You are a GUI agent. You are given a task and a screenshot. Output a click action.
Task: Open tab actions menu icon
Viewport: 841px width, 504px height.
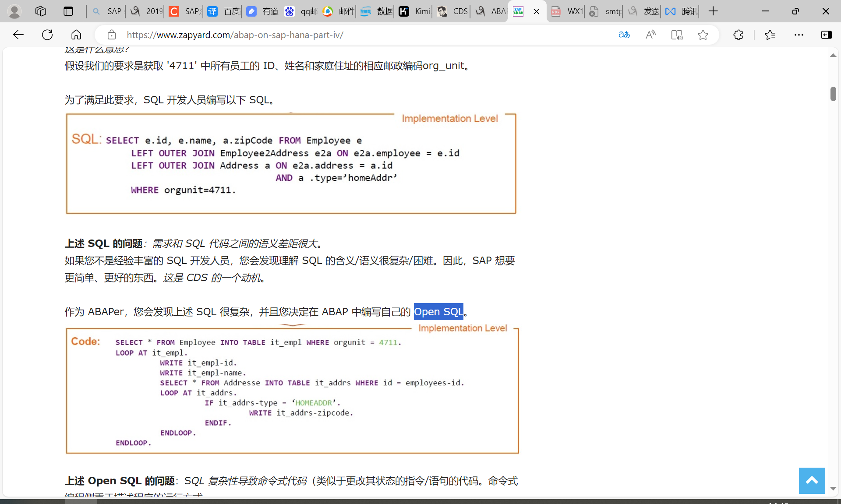pos(68,11)
